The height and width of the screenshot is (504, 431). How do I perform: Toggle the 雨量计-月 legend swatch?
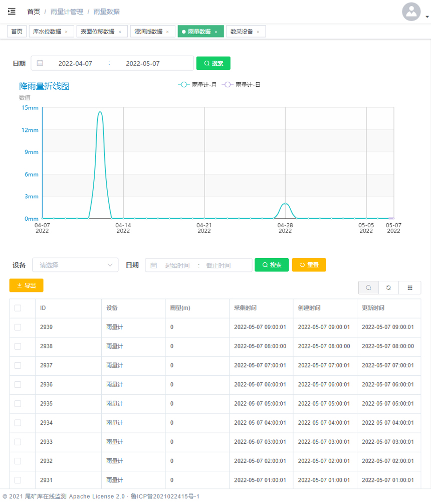[183, 85]
